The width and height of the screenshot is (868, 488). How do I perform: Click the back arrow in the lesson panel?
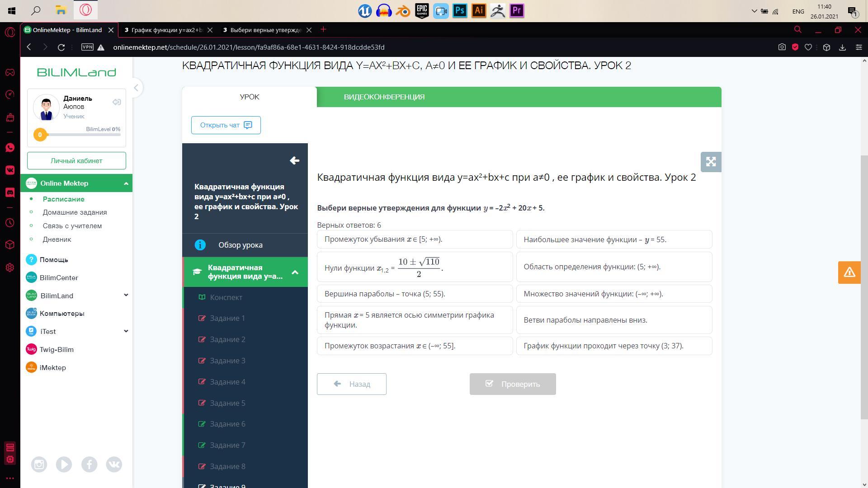pos(294,161)
